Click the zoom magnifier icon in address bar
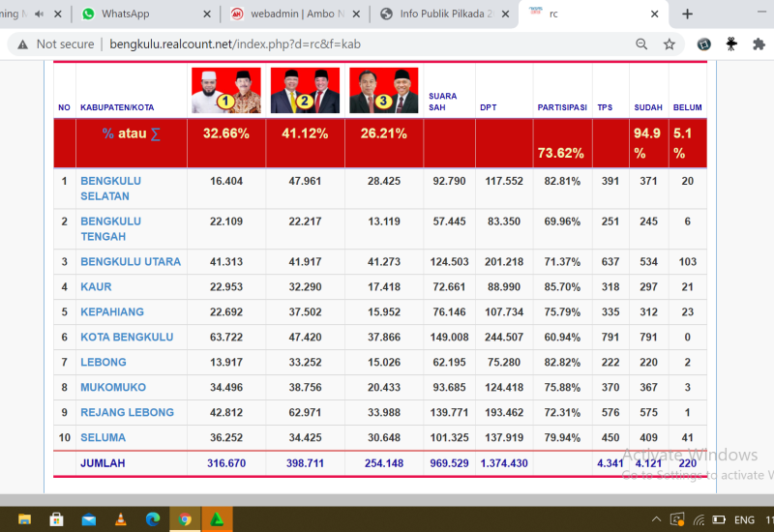The width and height of the screenshot is (774, 532). (641, 44)
